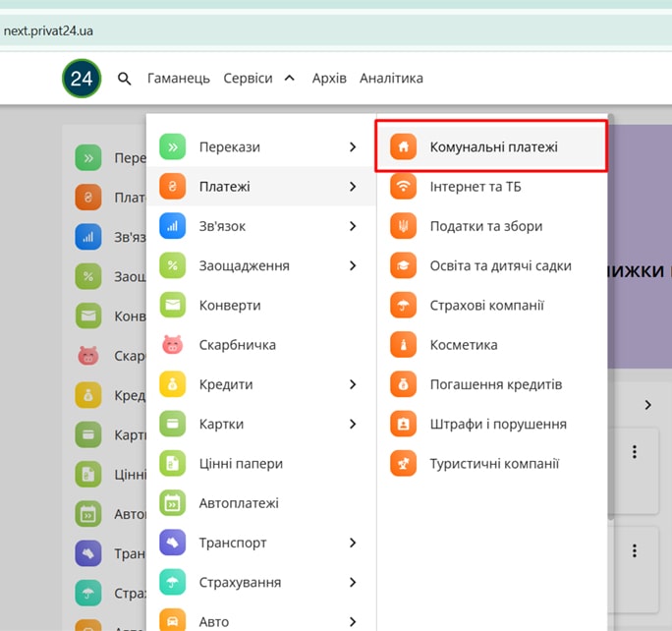Image resolution: width=672 pixels, height=631 pixels.
Task: Click the Комунальні платежі house icon
Action: (x=403, y=147)
